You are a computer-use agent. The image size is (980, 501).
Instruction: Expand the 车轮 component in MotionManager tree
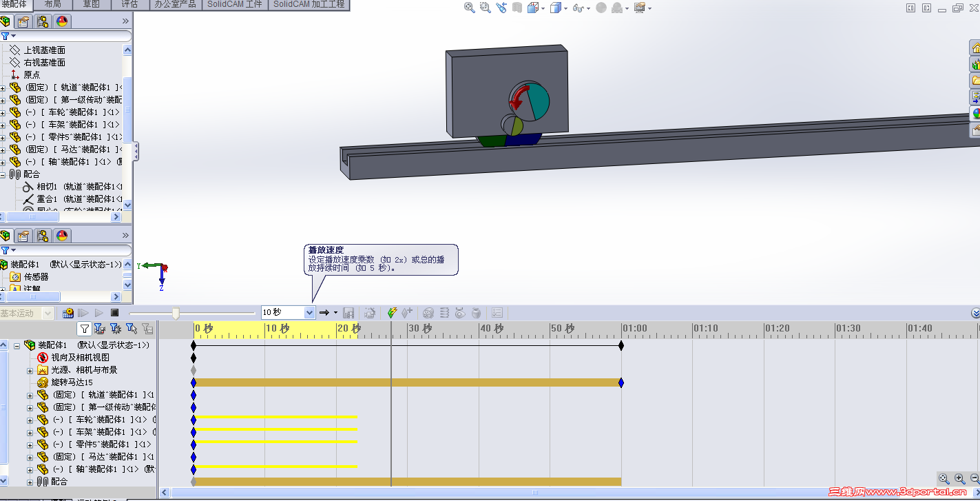point(30,420)
